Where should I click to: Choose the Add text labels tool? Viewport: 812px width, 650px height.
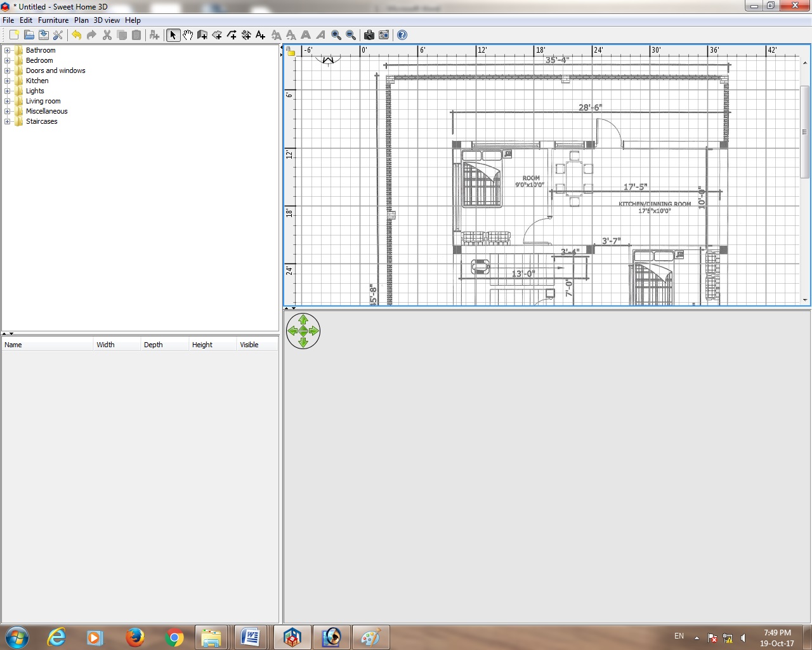(x=261, y=35)
